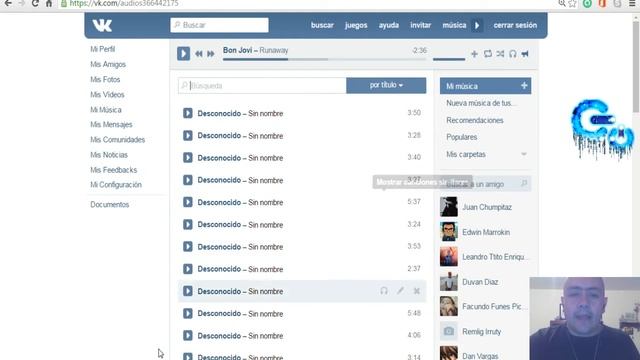Delete highlighted track with X icon
Image resolution: width=640 pixels, height=360 pixels.
[417, 291]
